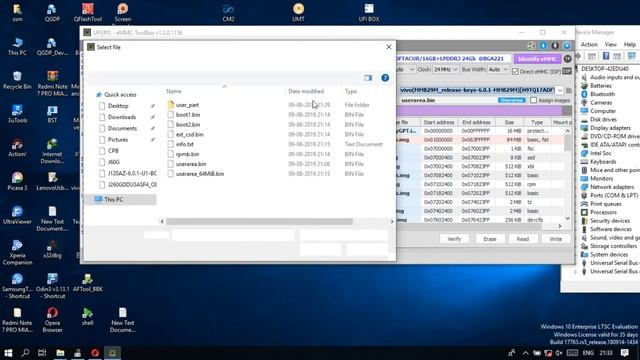Open the Windows Start menu
Image resolution: width=640 pixels, height=360 pixels.
click(x=8, y=353)
